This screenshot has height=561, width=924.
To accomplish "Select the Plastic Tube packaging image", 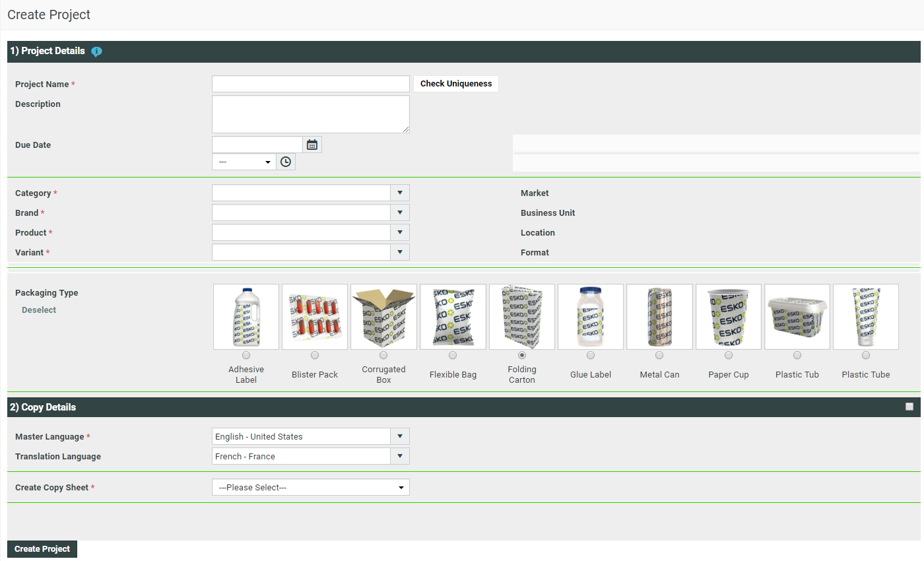I will (865, 317).
